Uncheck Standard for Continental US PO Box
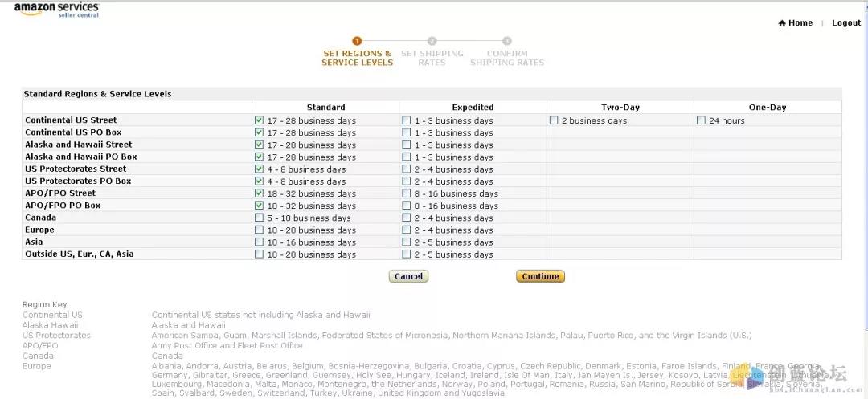This screenshot has height=399, width=868. 259,132
